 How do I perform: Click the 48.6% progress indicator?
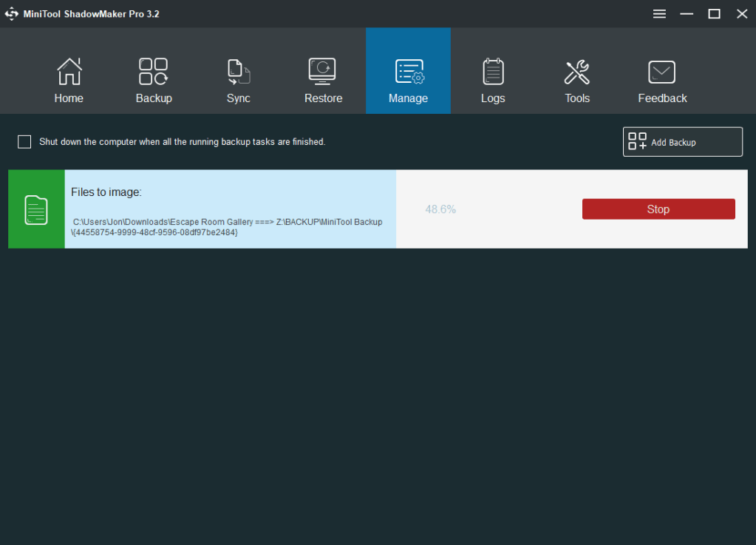[x=440, y=209]
